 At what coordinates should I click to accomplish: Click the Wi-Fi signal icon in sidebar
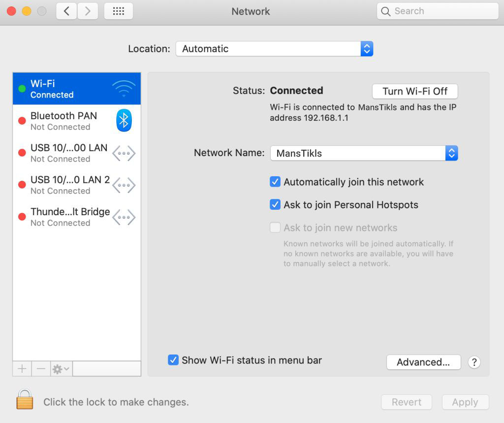tap(123, 89)
